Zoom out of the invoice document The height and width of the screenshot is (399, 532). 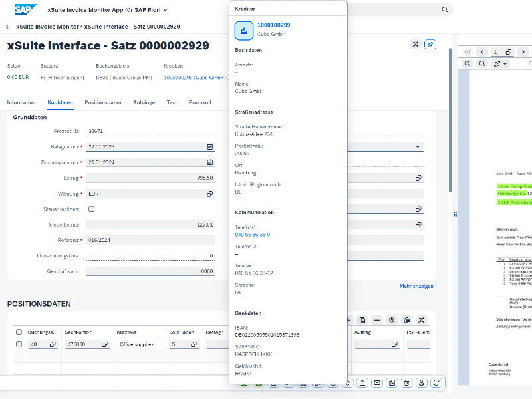482,64
